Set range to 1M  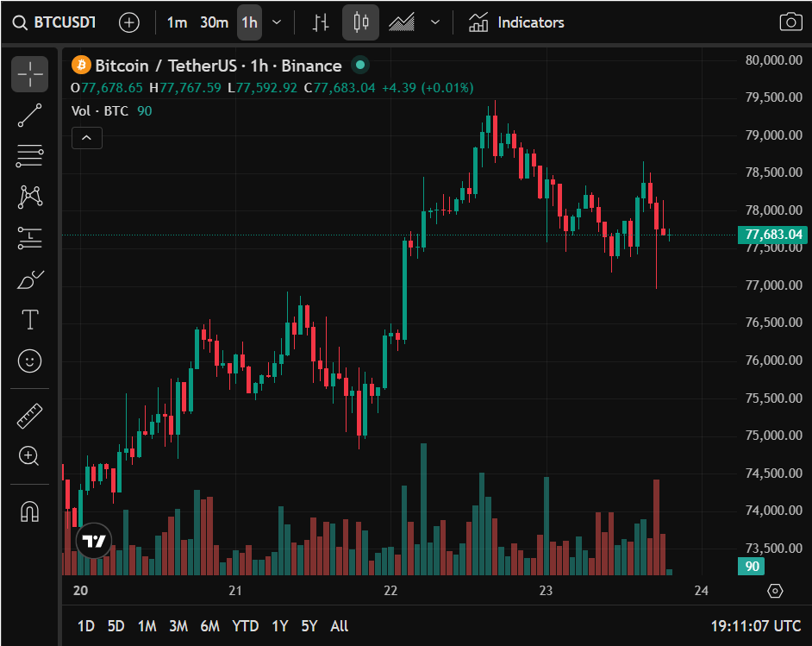click(147, 626)
